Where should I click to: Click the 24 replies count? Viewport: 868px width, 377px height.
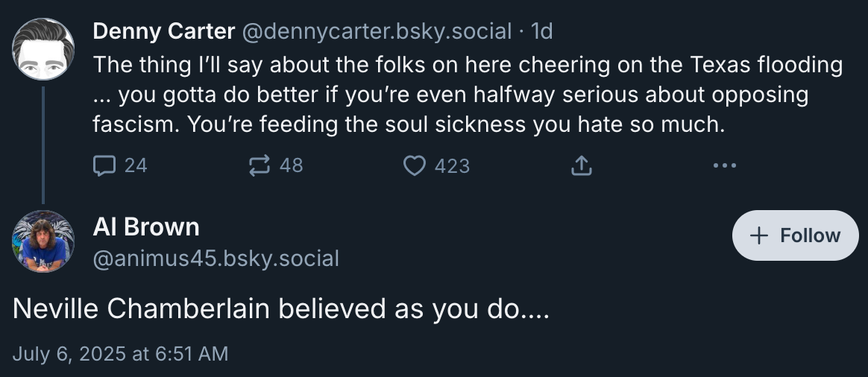[135, 165]
